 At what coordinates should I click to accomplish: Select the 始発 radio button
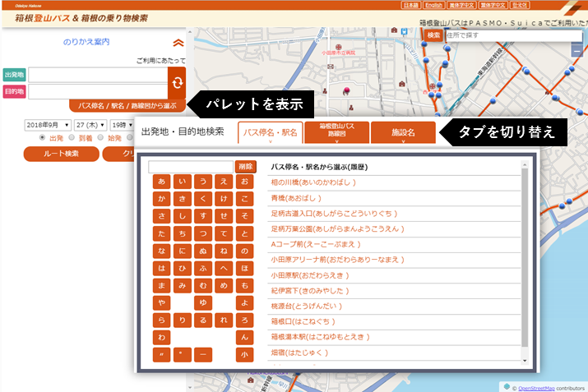point(101,138)
